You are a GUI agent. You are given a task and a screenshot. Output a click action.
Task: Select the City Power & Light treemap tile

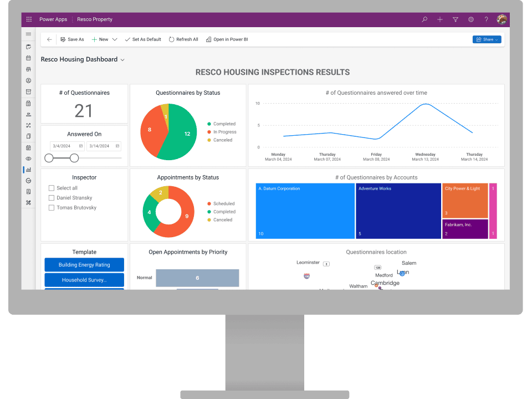point(465,201)
